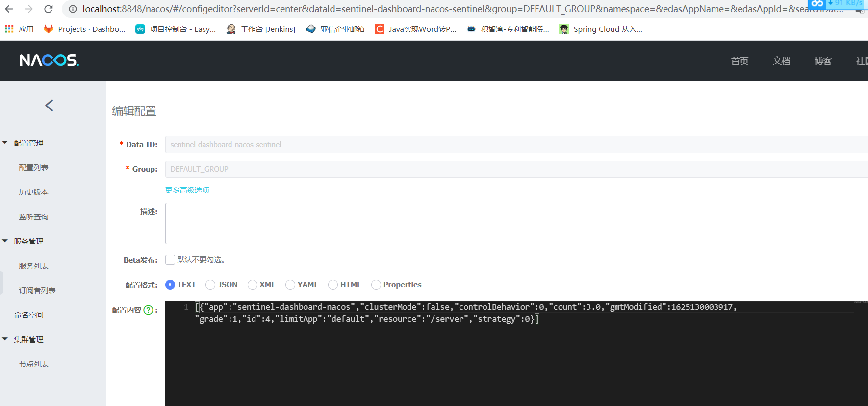Screen dimensions: 868x406
Task: Click the browser forward arrow
Action: click(x=29, y=9)
